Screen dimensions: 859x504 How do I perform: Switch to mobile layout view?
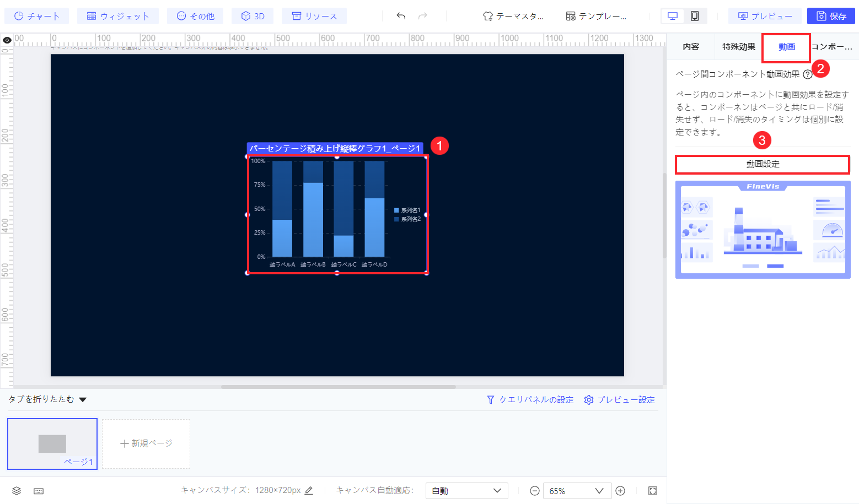695,16
